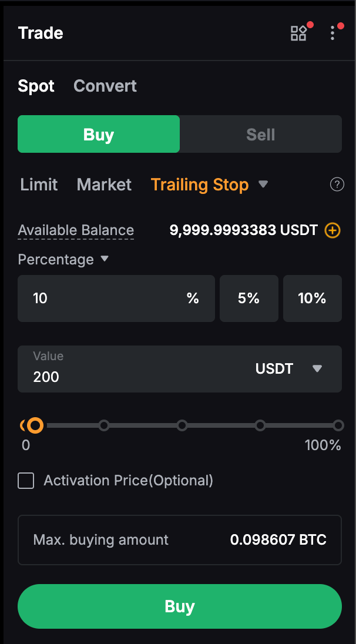Click the orange plus deposit icon
Viewport: 356px width, 644px height.
click(x=333, y=230)
